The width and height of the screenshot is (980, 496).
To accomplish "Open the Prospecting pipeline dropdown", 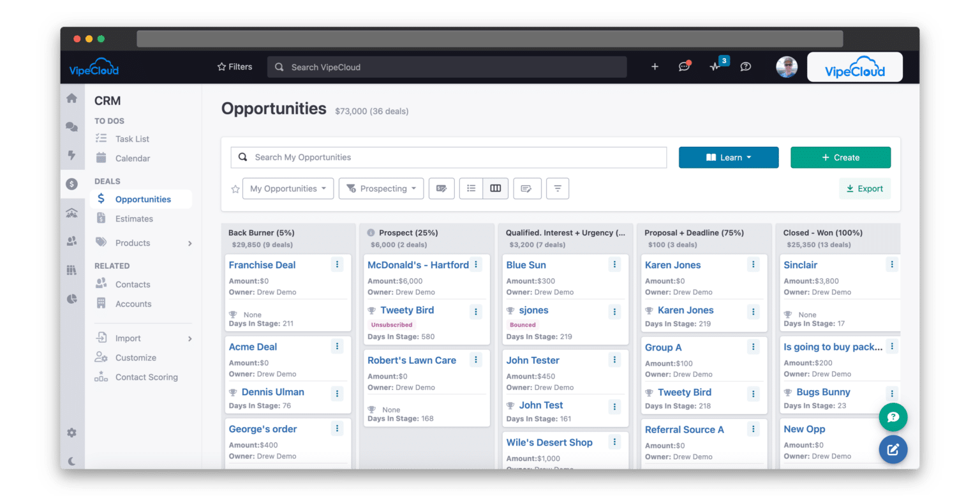I will point(381,188).
